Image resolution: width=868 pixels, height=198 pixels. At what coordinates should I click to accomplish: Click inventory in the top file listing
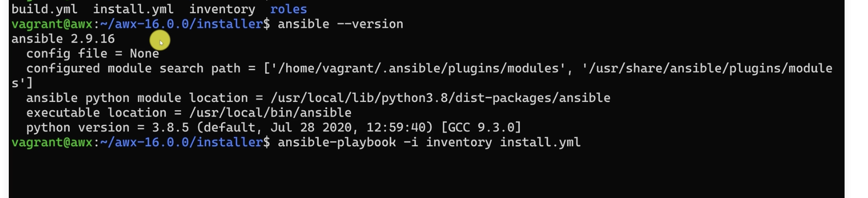click(222, 9)
